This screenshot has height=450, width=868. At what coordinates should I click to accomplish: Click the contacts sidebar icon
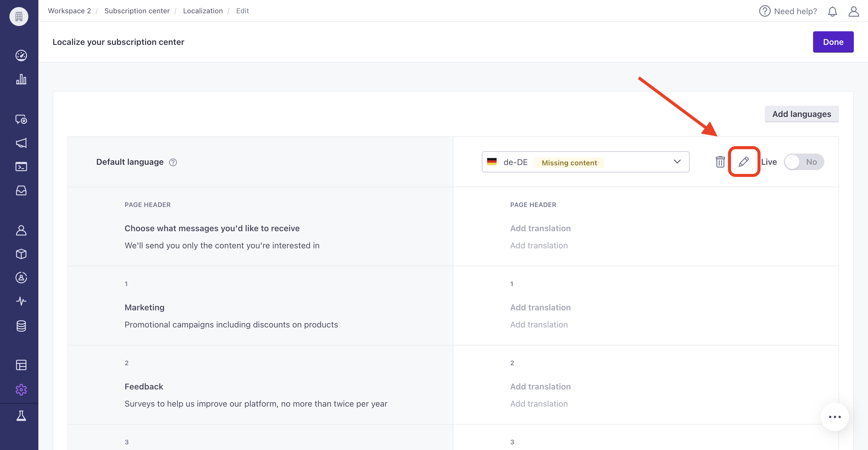[x=21, y=230]
